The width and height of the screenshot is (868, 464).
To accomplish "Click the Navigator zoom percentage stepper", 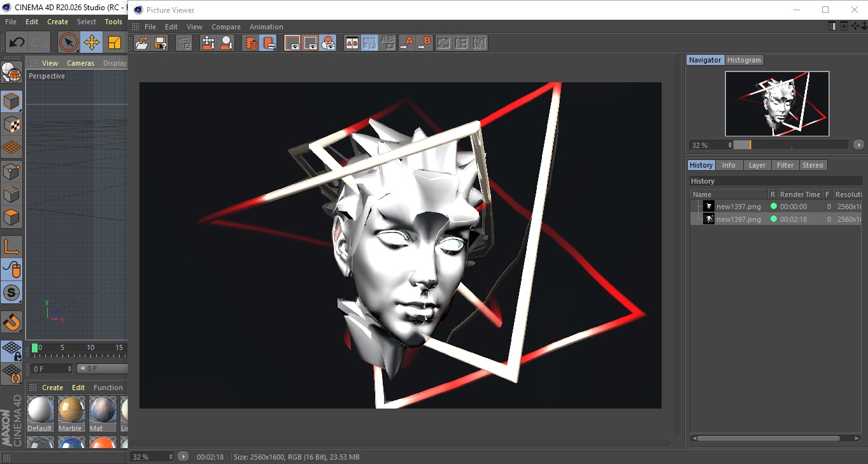I will click(730, 145).
